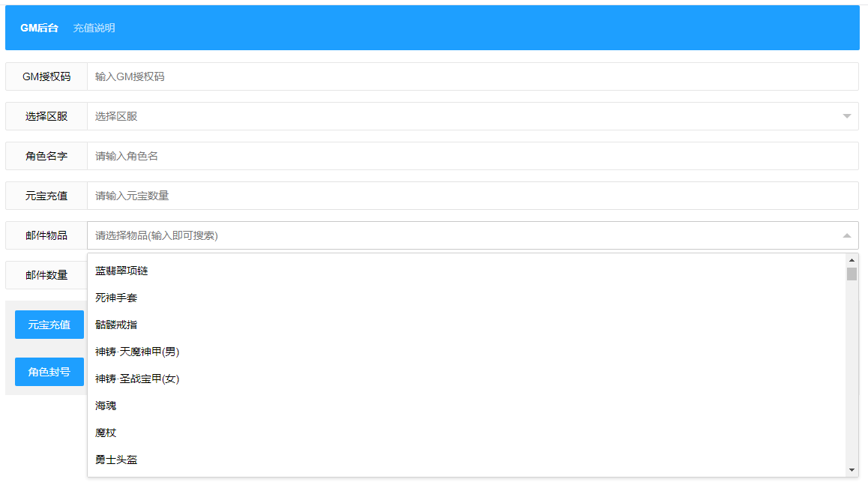Screen dimensions: 868x497
Task: Focus the 元宝充值 amount input field
Action: 472,196
